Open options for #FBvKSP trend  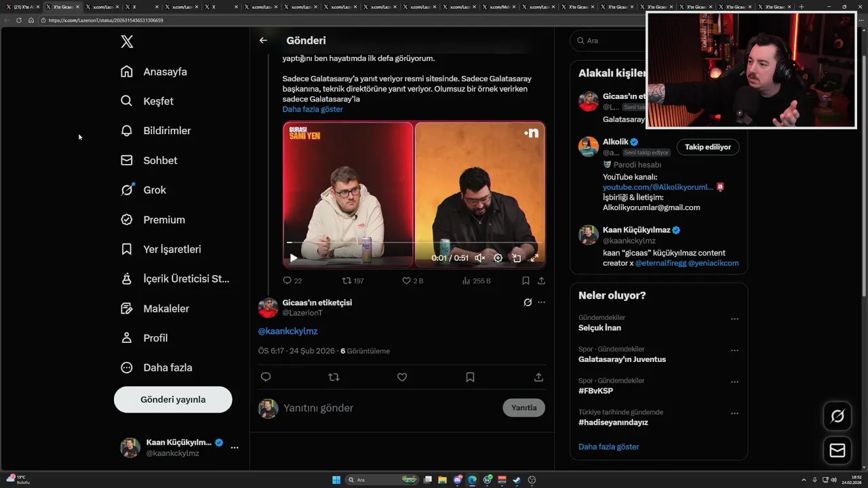(734, 382)
